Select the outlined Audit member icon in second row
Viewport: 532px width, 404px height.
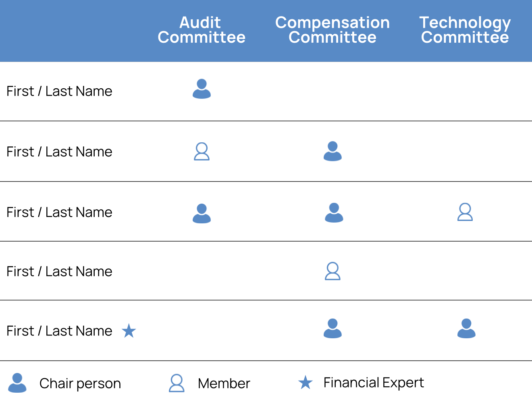click(x=202, y=152)
